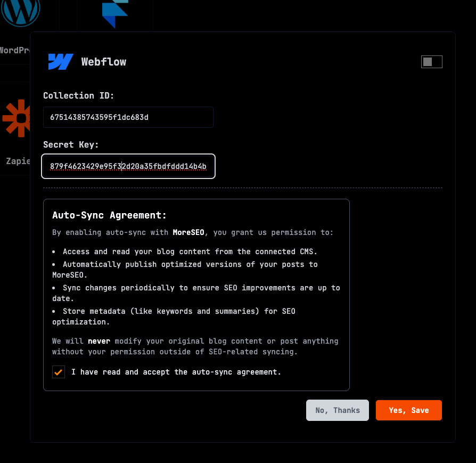This screenshot has width=476, height=463.
Task: Click the Framer logo icon
Action: click(115, 13)
